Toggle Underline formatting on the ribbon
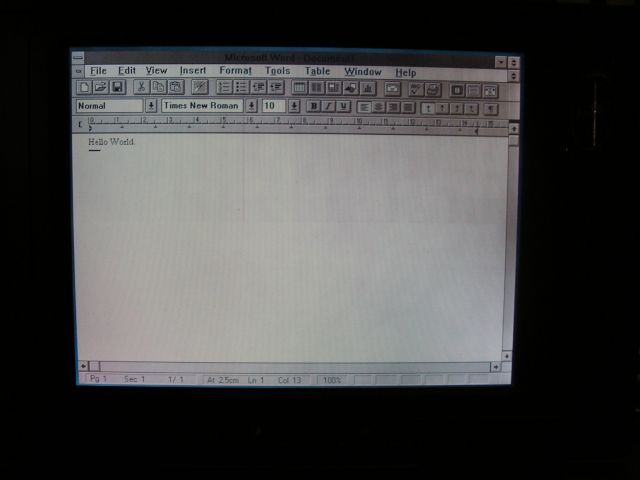This screenshot has height=480, width=640. [x=343, y=107]
